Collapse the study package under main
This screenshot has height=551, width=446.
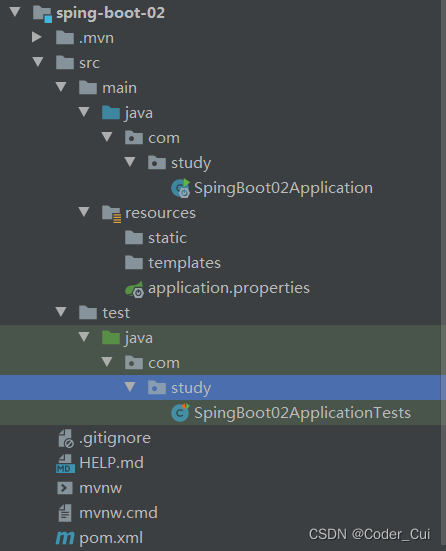point(130,162)
